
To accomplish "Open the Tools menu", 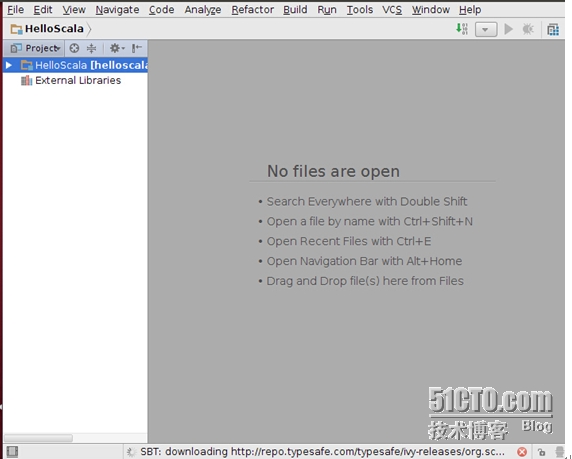I will coord(359,10).
